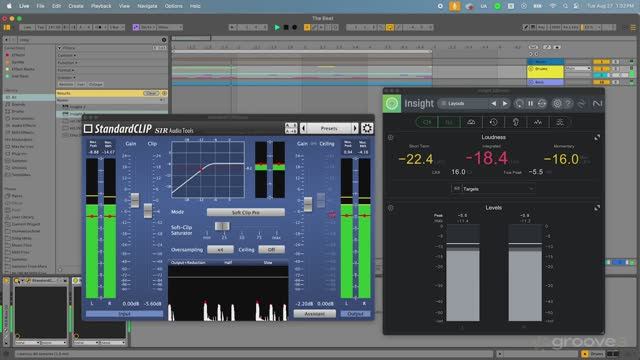Toggle Insight Intelligibility module icon
This screenshot has height=360, width=640.
(516, 122)
